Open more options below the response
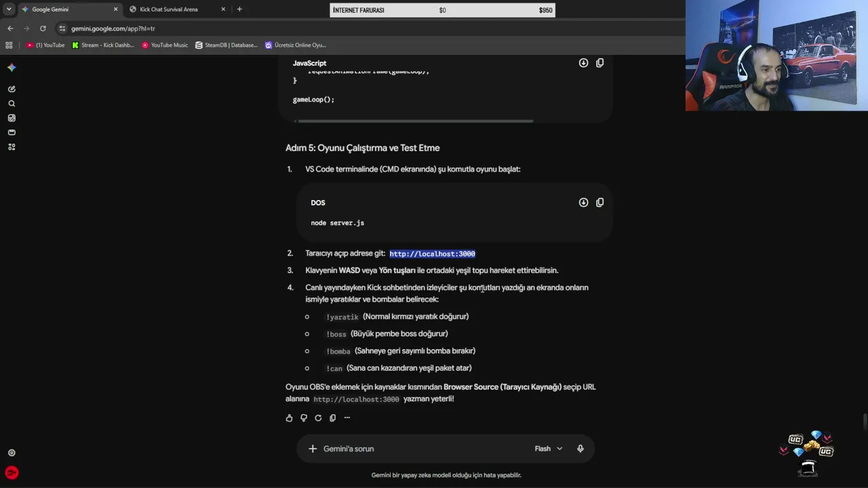 [x=347, y=418]
